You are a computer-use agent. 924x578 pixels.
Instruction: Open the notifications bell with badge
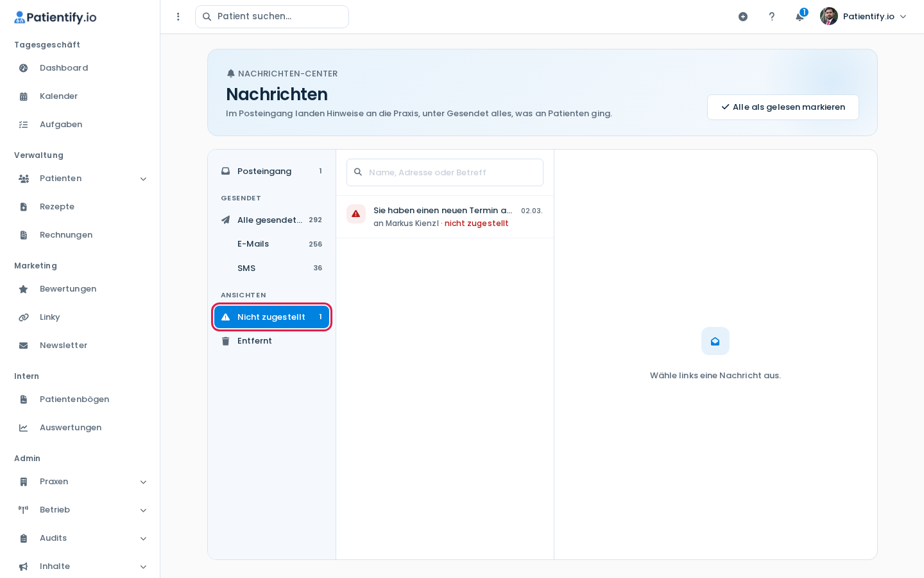(800, 16)
